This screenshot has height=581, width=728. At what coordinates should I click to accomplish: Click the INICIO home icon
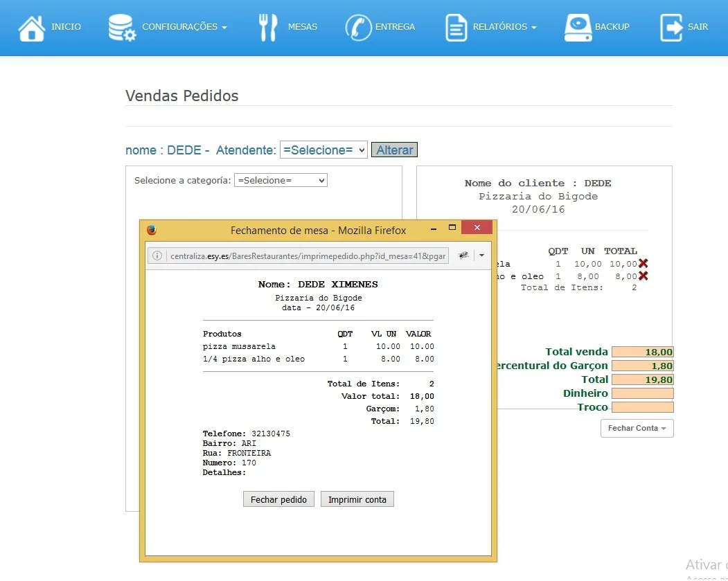point(32,28)
